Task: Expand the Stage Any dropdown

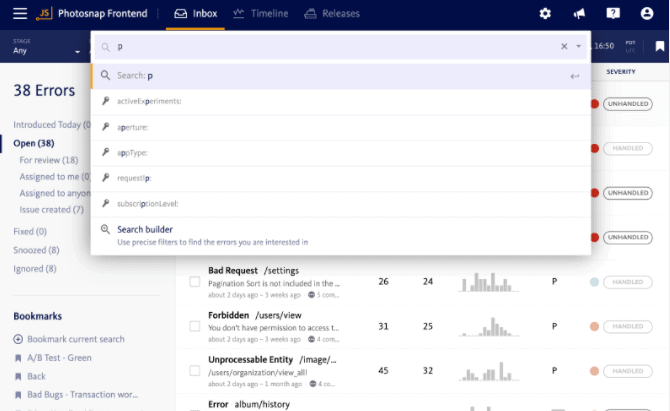Action: [45, 51]
